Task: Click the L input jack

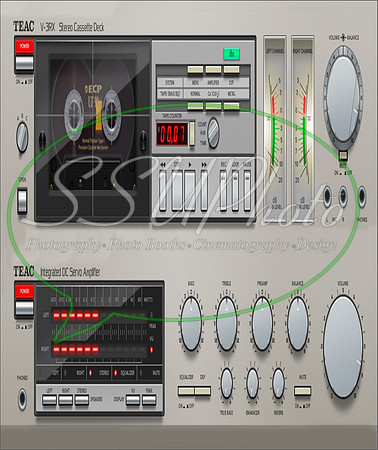Action: point(327,196)
